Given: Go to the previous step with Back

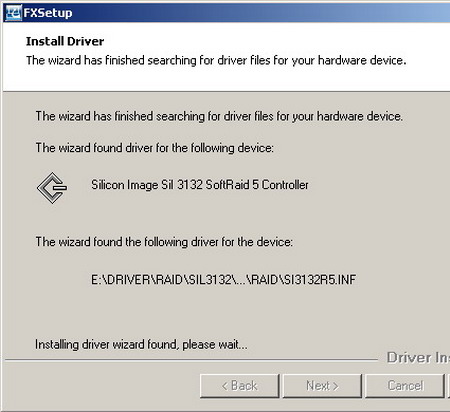Looking at the screenshot, I should point(239,386).
